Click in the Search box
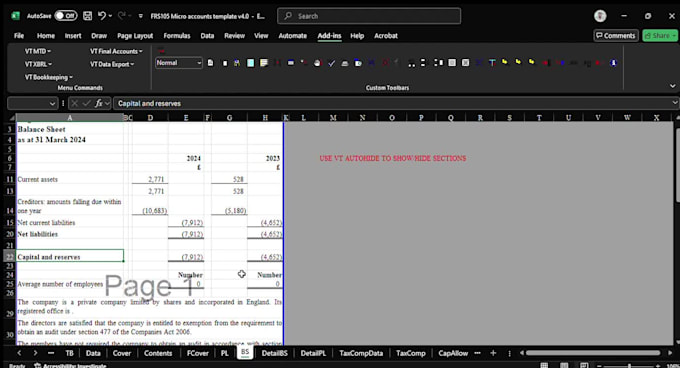680x368 pixels. pos(369,16)
